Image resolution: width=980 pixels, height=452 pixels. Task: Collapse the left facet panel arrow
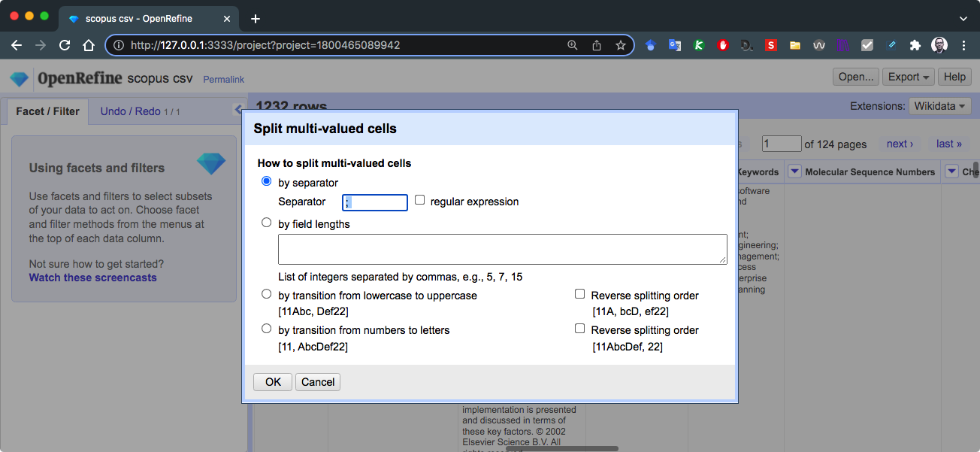(x=240, y=110)
